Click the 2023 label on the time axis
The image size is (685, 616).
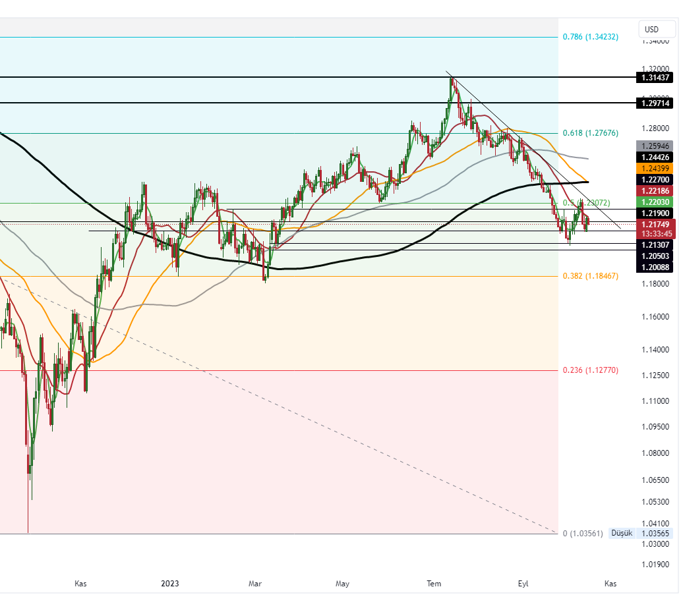click(169, 584)
